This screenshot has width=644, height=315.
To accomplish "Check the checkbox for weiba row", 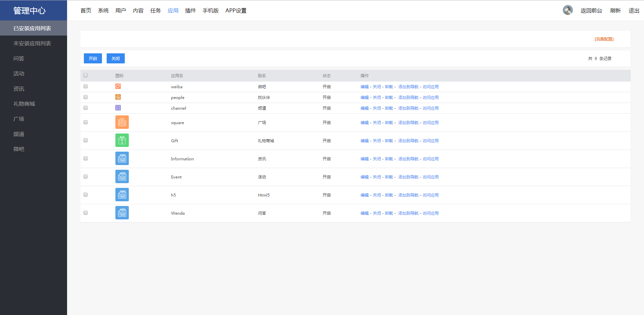I will pos(86,87).
